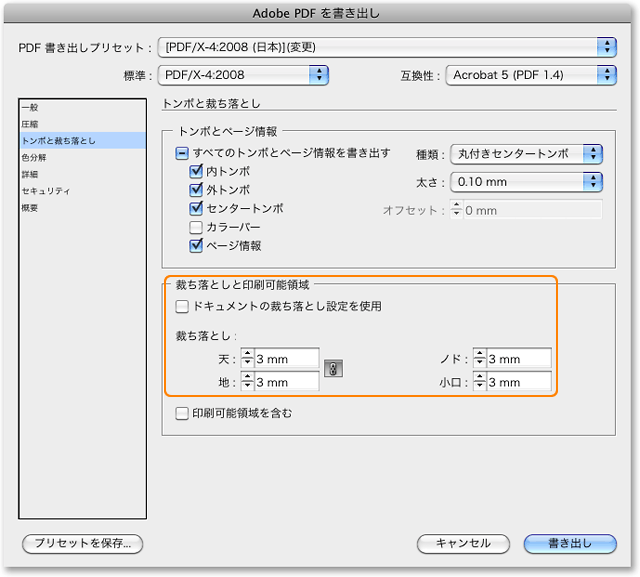Click the ノド bleed stepper arrows

click(x=479, y=359)
